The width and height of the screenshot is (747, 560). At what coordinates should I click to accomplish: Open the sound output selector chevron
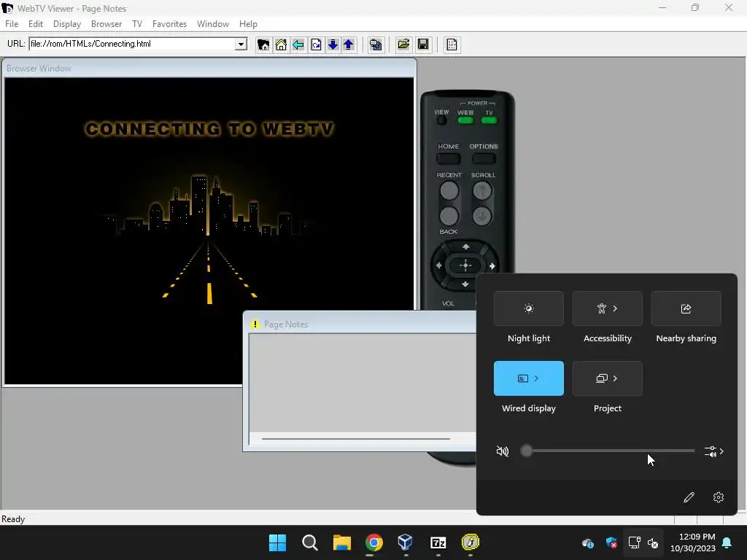click(x=714, y=451)
